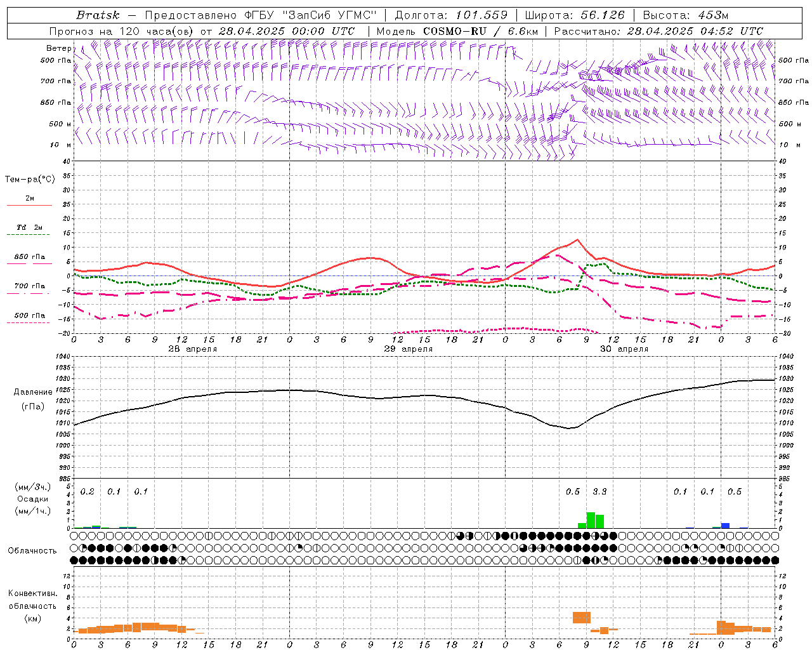The height and width of the screenshot is (650, 812).
Task: Click the green dashed Td legend line
Action: 28,235
